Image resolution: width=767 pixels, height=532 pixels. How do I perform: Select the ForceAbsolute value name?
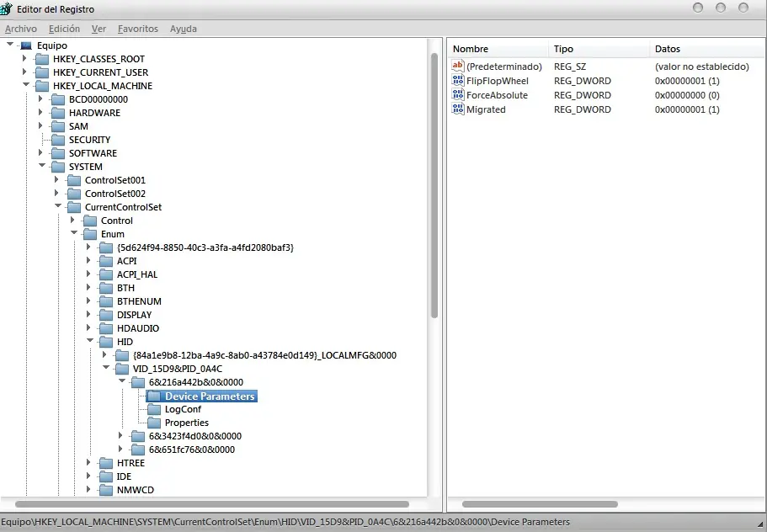[x=497, y=95]
